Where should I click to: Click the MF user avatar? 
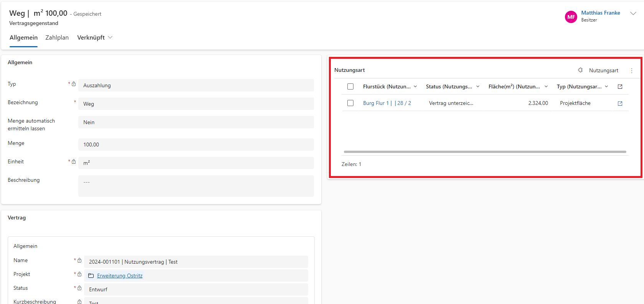point(571,17)
